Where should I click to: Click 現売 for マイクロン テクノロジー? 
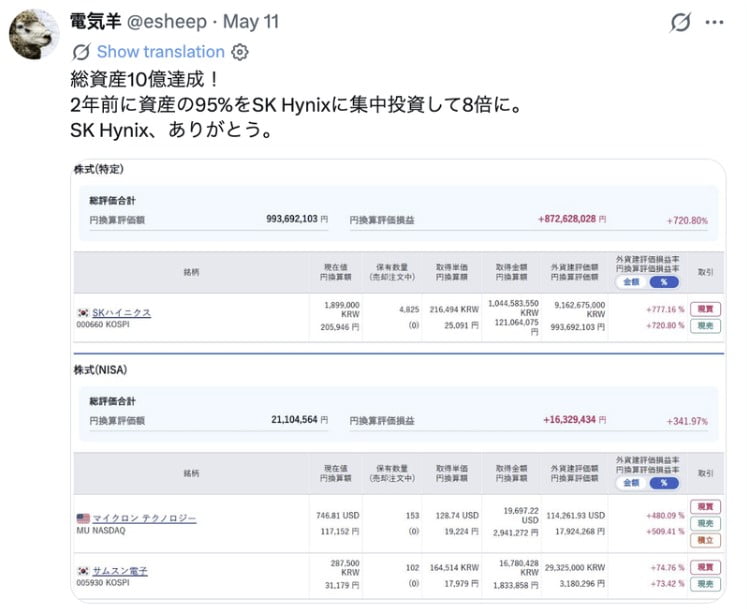pos(705,523)
